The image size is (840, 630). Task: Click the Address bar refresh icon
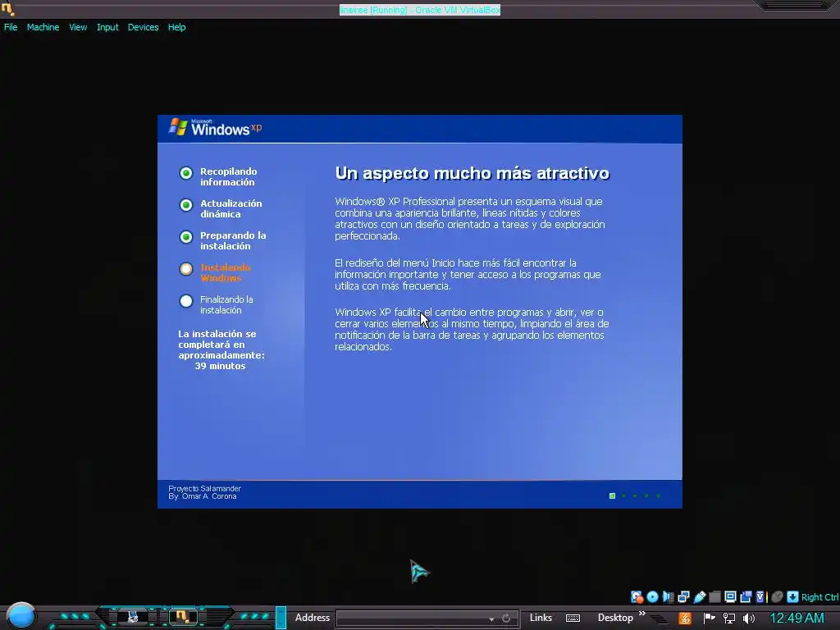pyautogui.click(x=505, y=619)
